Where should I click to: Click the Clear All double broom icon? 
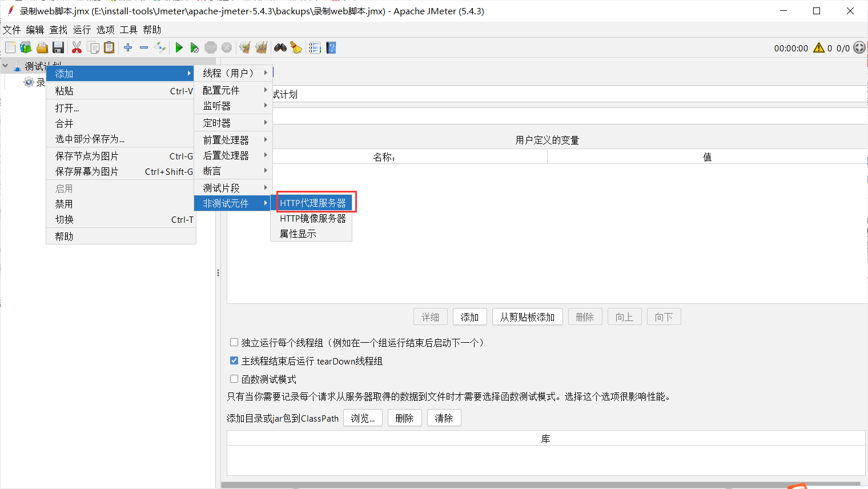[x=262, y=48]
